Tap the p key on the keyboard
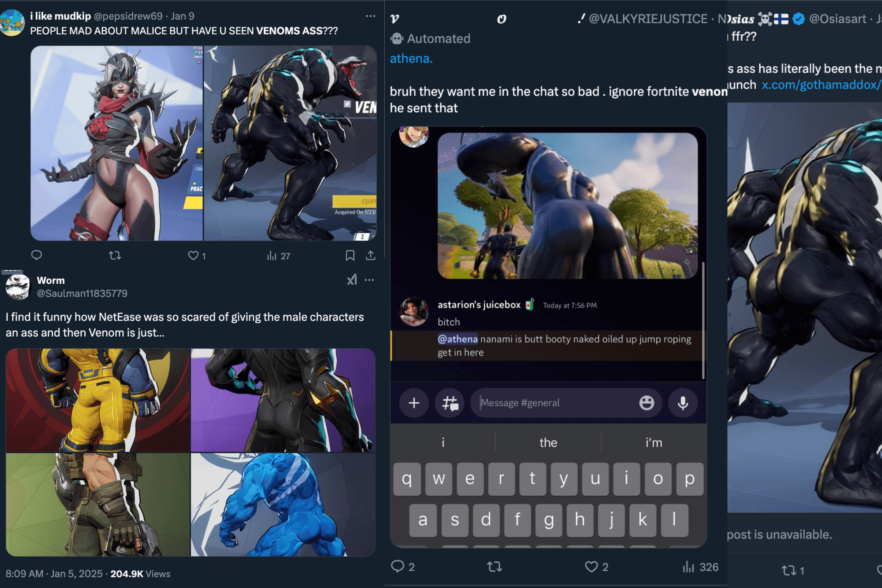 click(690, 479)
